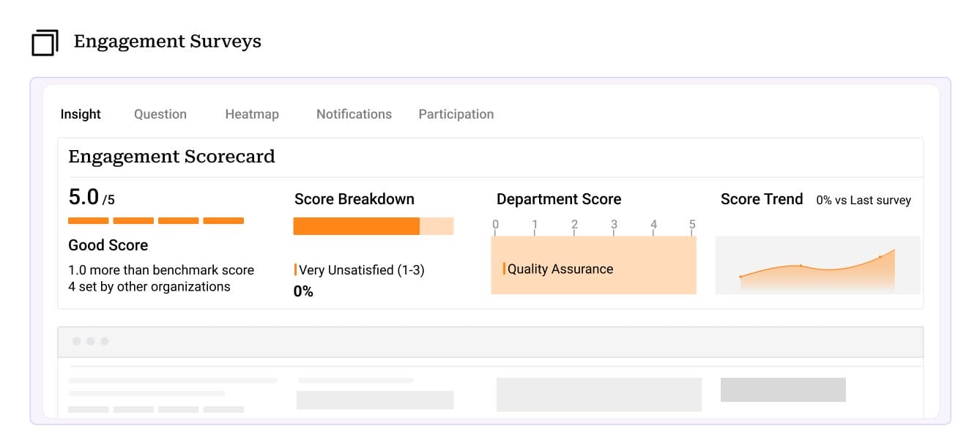980x448 pixels.
Task: Click the Engagement Scorecard heading
Action: click(x=171, y=157)
